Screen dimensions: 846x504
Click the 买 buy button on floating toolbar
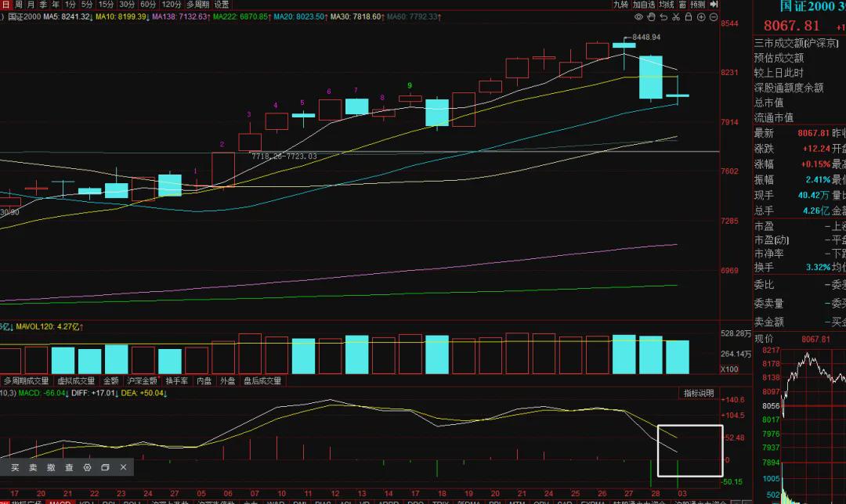(x=15, y=467)
